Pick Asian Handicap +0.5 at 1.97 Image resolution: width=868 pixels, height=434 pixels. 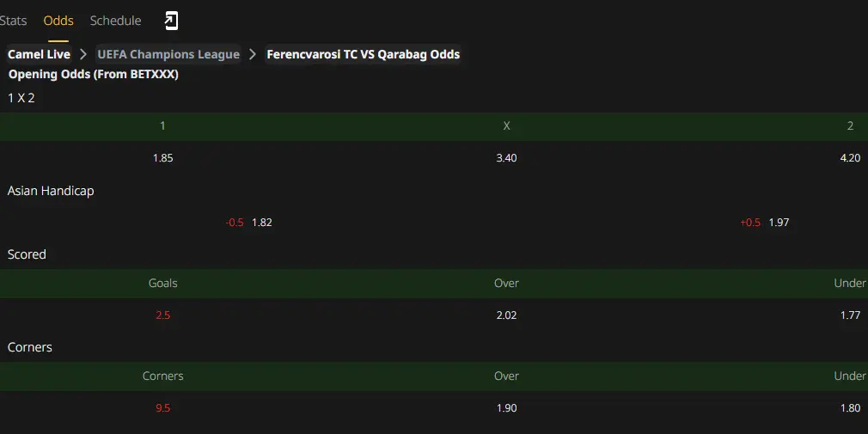[765, 223]
